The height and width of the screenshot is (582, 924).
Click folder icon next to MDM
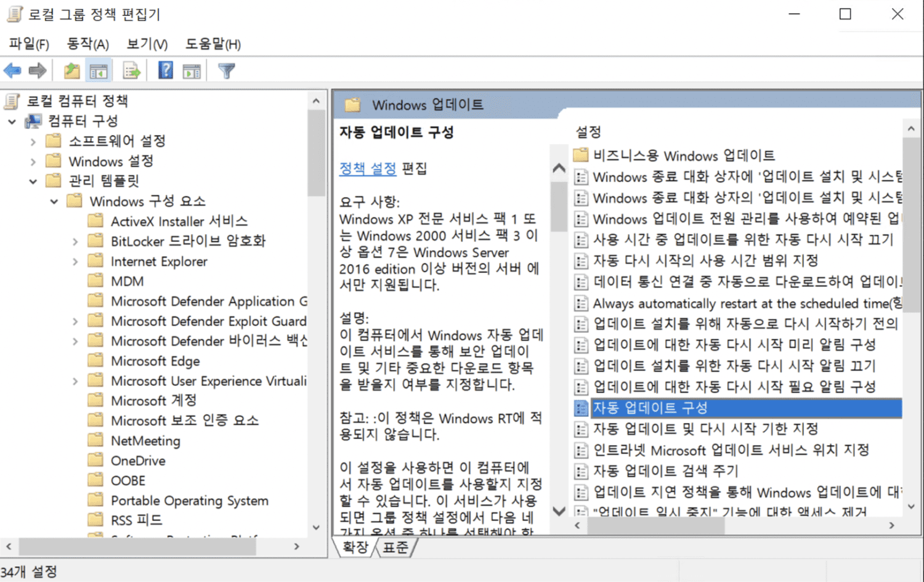pos(95,281)
